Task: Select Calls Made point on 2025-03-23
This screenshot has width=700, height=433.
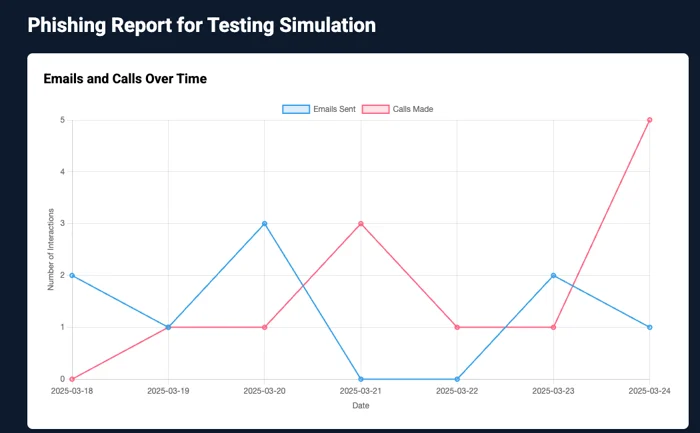Action: tap(554, 327)
